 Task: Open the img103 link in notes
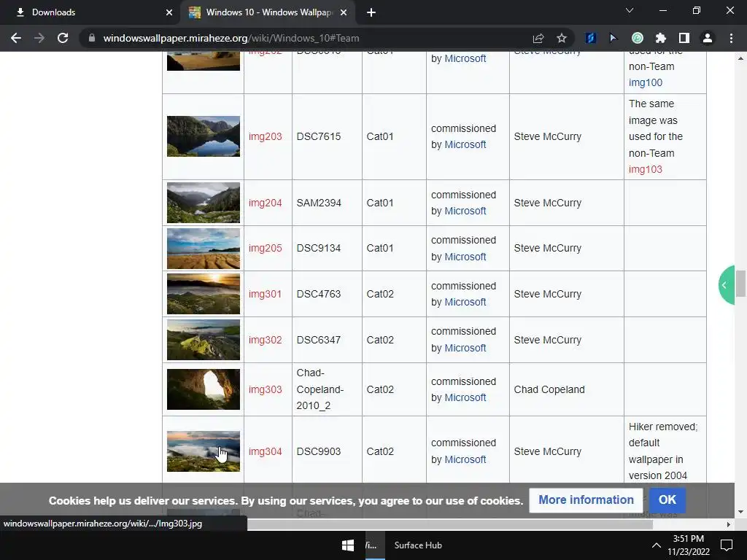point(646,169)
